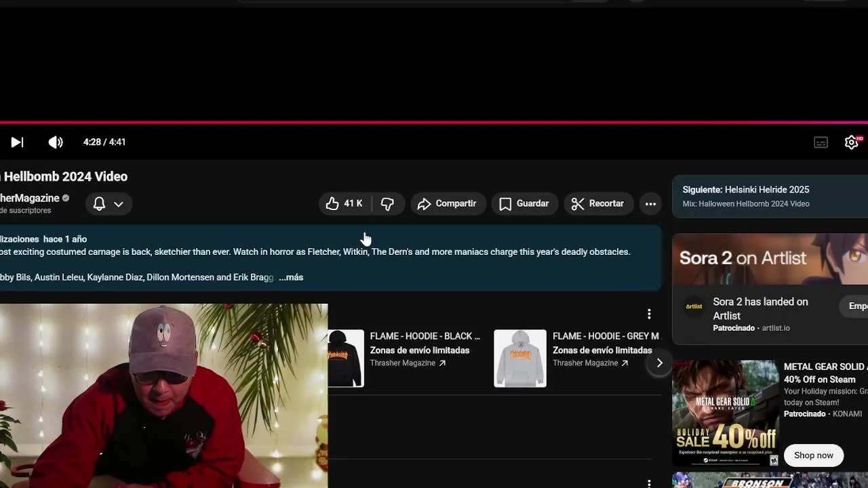Click the artlist.io sponsor domain

tap(776, 328)
